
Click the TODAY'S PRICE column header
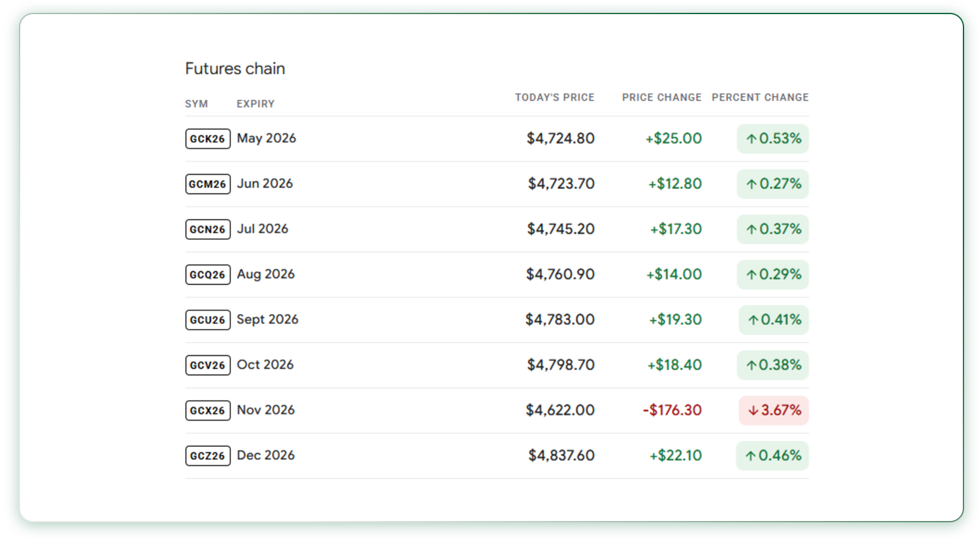pos(554,97)
